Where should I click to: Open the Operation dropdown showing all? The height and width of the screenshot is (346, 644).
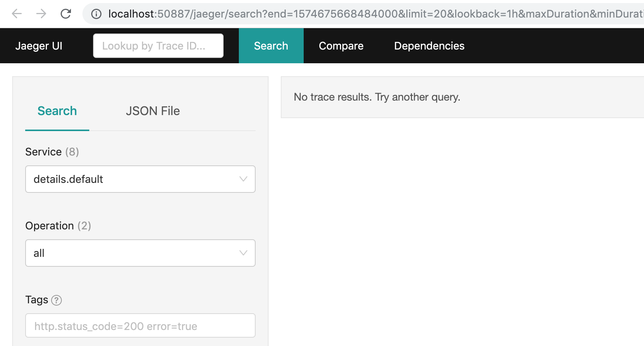click(x=140, y=253)
